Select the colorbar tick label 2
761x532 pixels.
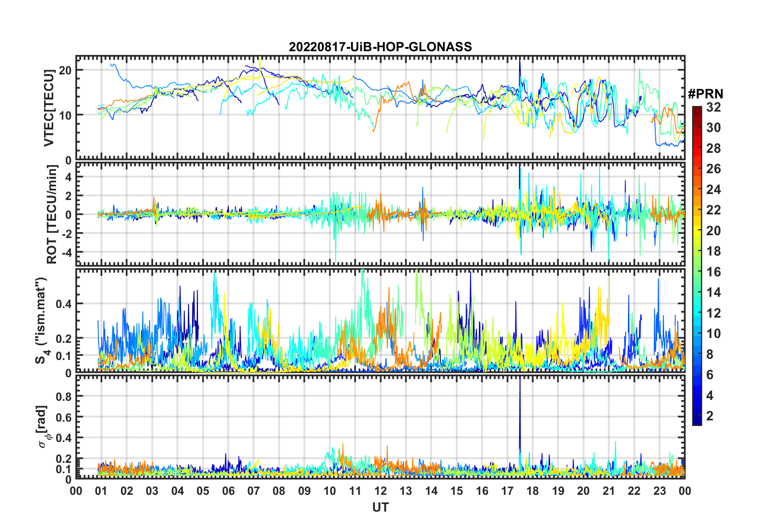tap(710, 416)
